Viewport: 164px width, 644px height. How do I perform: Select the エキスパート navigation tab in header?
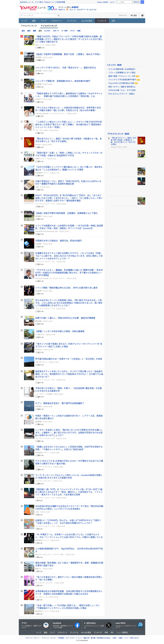pos(57,21)
